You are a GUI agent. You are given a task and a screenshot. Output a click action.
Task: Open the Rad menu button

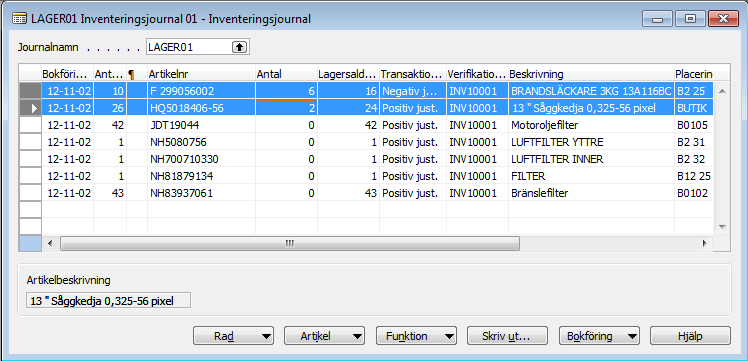pyautogui.click(x=233, y=336)
